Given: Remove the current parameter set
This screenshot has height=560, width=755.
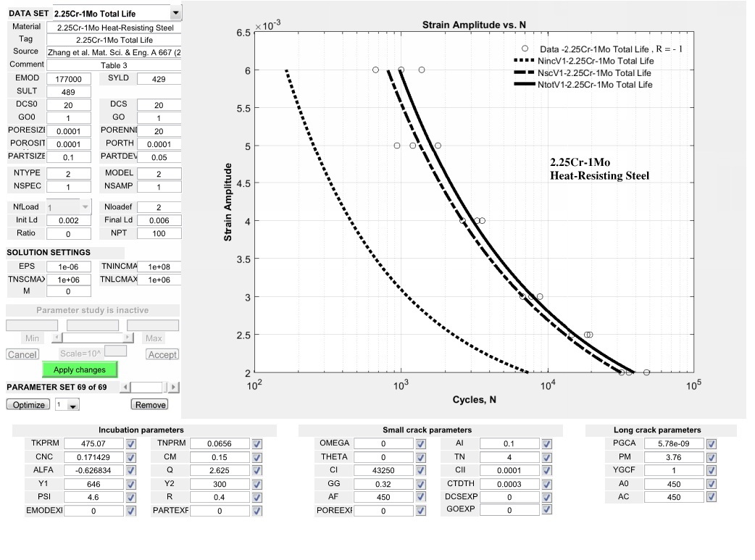Looking at the screenshot, I should (149, 405).
